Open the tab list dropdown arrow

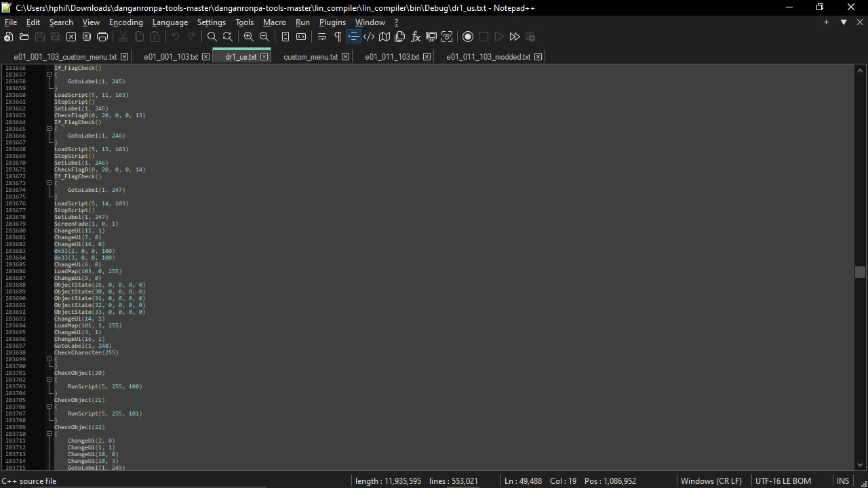[844, 22]
